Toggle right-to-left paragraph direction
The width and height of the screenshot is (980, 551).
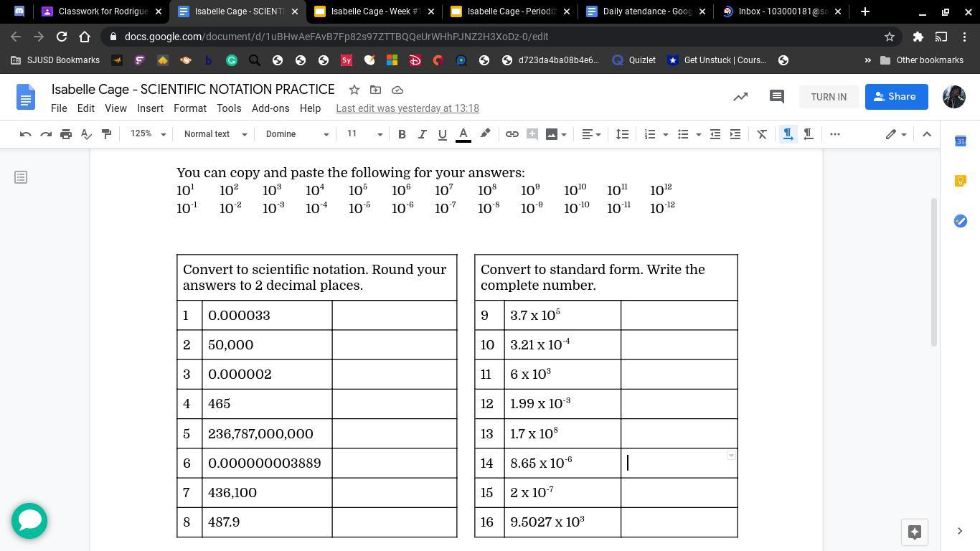pos(808,134)
